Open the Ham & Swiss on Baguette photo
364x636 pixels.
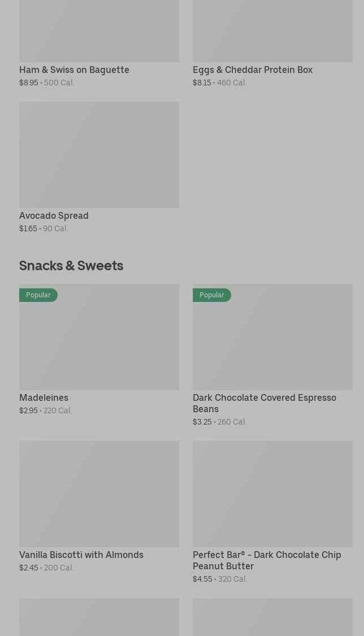99,31
